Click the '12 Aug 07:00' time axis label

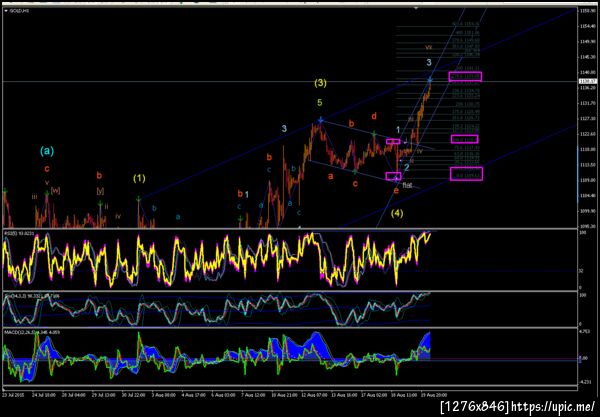tap(313, 395)
